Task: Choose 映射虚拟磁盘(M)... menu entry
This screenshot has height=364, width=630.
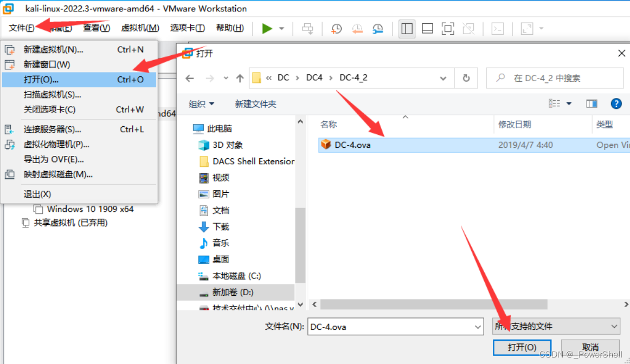Action: tap(79, 174)
